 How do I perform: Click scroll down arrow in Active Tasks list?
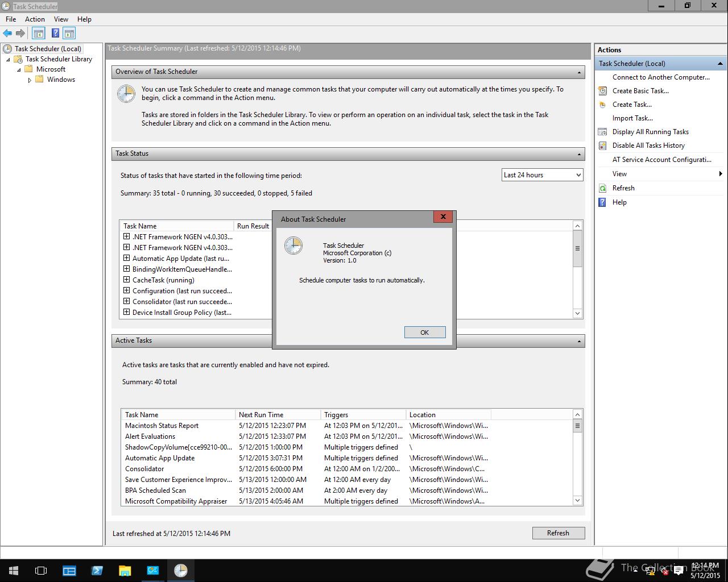(577, 501)
